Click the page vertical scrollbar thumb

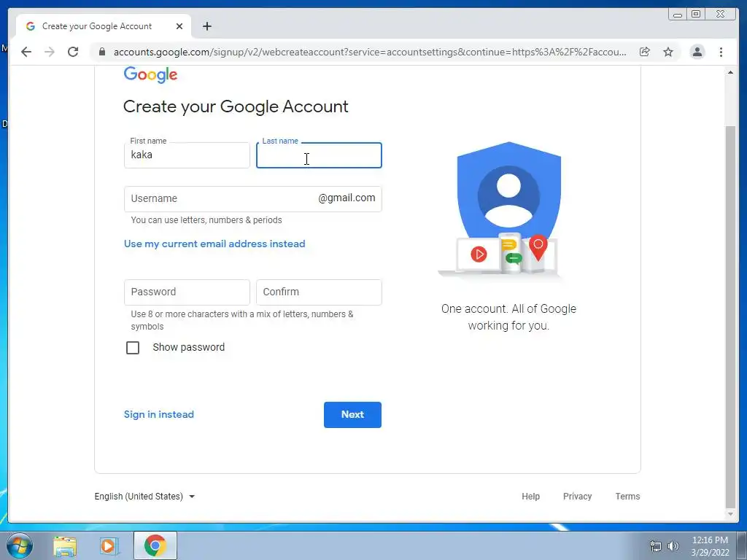[x=729, y=316]
